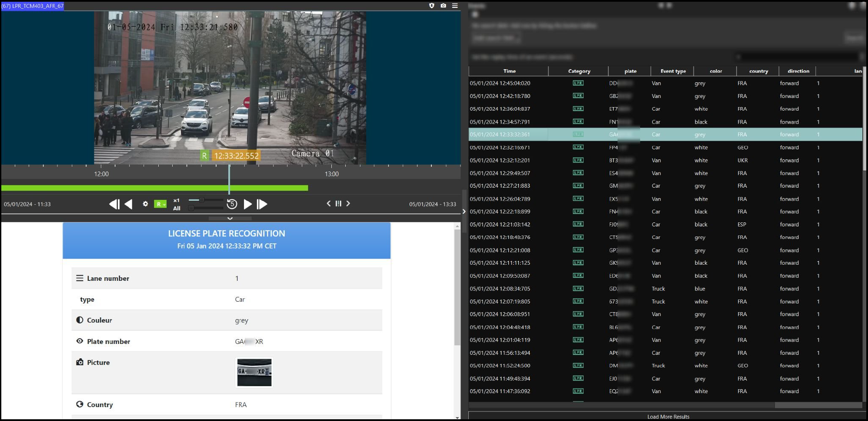Click the shield icon in camera header
Screen dimensions: 868x421
[431, 6]
